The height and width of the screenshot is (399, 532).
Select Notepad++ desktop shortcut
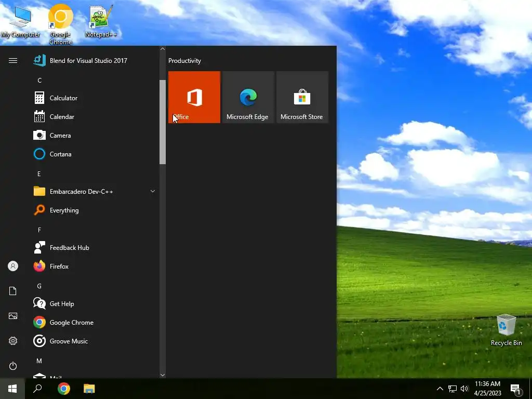tap(101, 21)
